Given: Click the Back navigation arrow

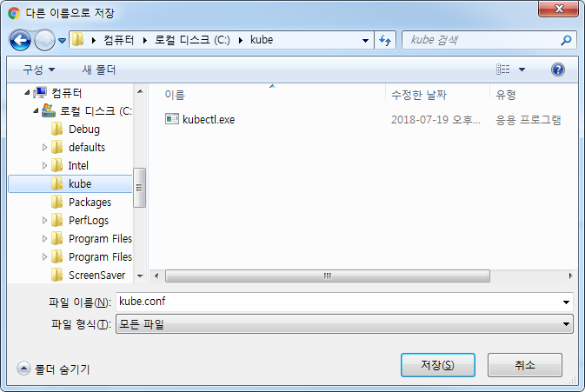Looking at the screenshot, I should 20,40.
